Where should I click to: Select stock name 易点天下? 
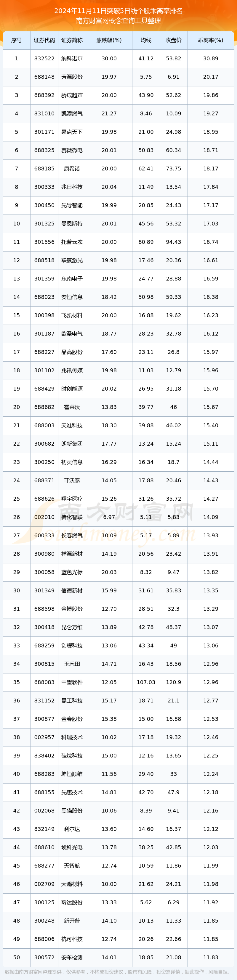coord(72,132)
